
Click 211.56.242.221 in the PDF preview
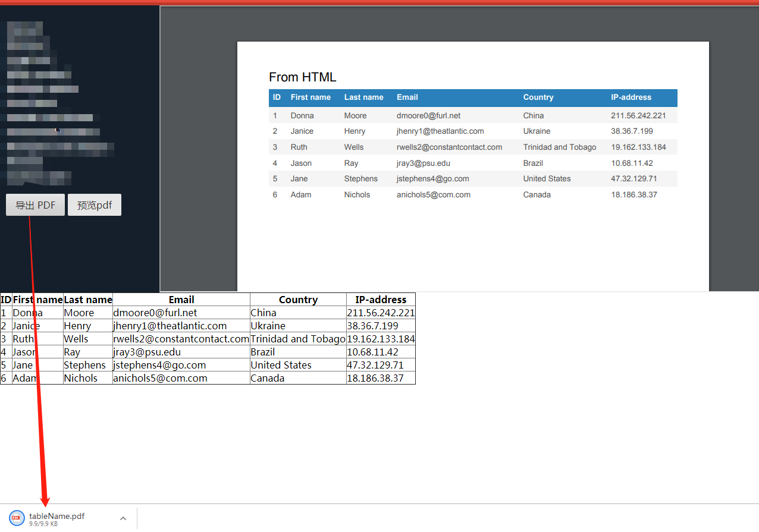pyautogui.click(x=638, y=115)
